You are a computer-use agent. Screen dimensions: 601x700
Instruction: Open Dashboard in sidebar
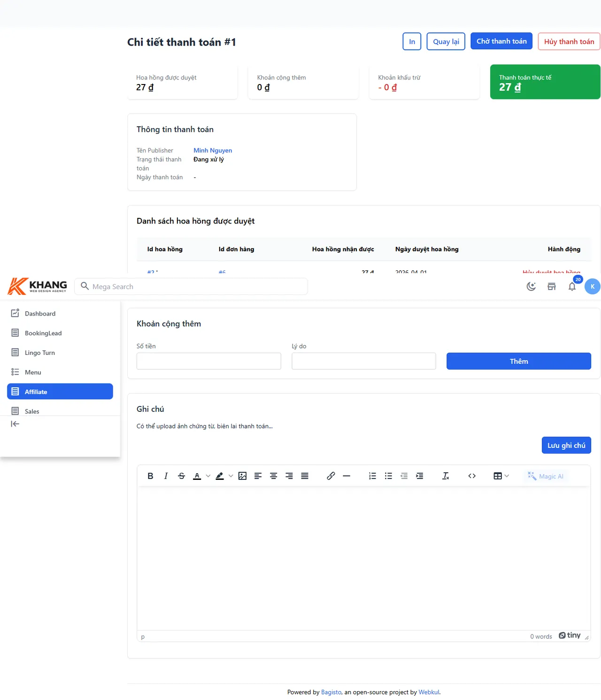click(x=60, y=313)
